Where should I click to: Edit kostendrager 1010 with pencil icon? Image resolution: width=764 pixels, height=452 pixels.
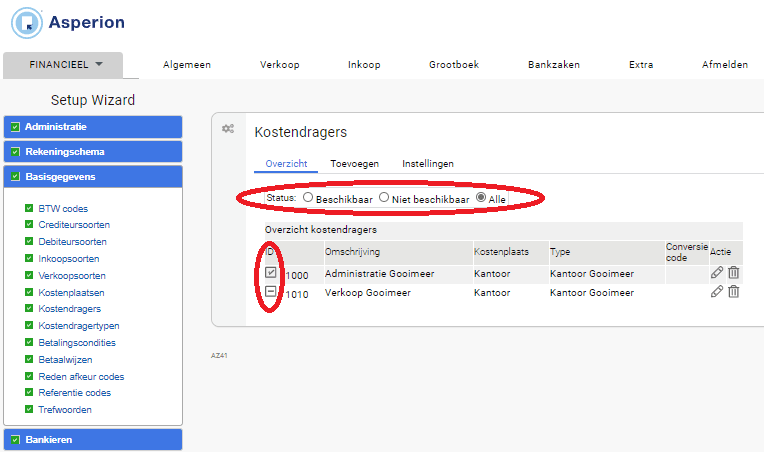tap(717, 292)
